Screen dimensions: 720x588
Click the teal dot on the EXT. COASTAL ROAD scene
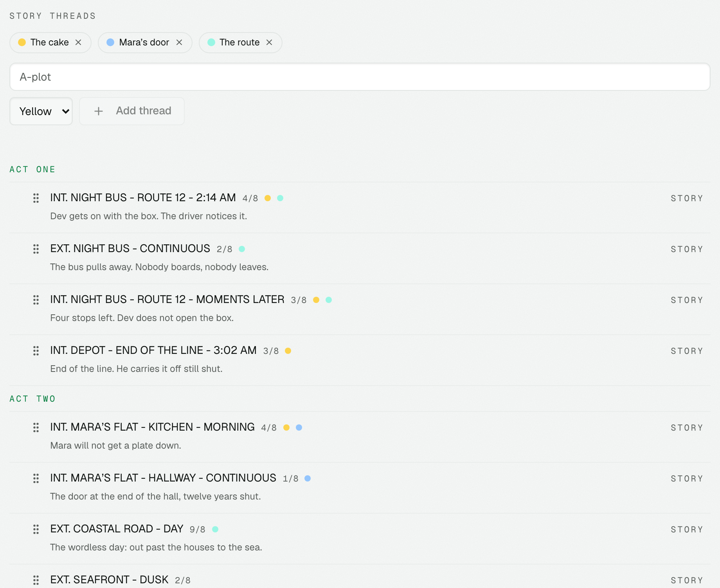coord(215,529)
